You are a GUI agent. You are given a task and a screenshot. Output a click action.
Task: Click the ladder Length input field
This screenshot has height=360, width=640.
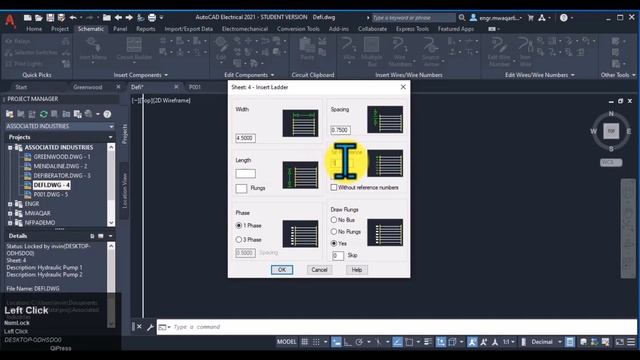pos(245,173)
